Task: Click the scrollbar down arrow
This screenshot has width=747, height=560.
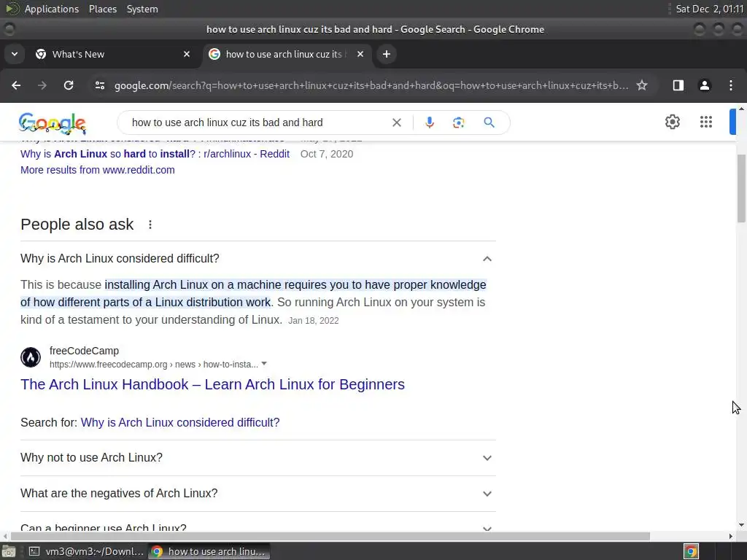Action: point(741,525)
